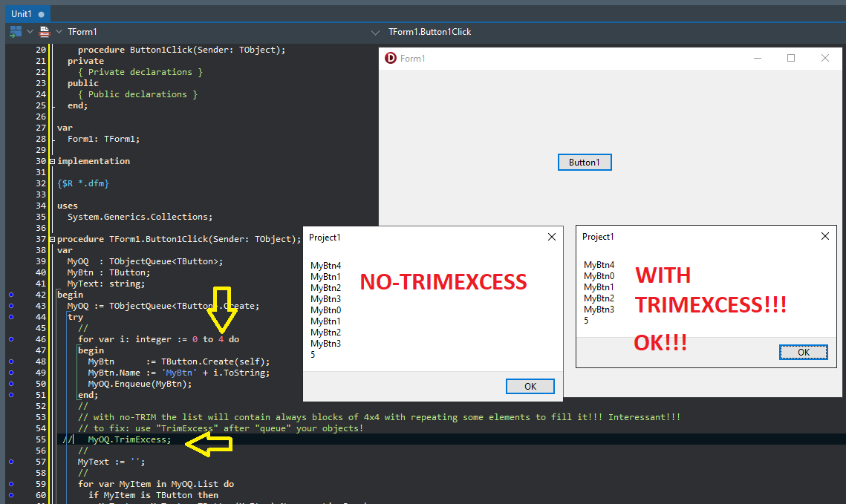Close the NO-TRIMEXCESS Project1 dialog with X

point(551,238)
